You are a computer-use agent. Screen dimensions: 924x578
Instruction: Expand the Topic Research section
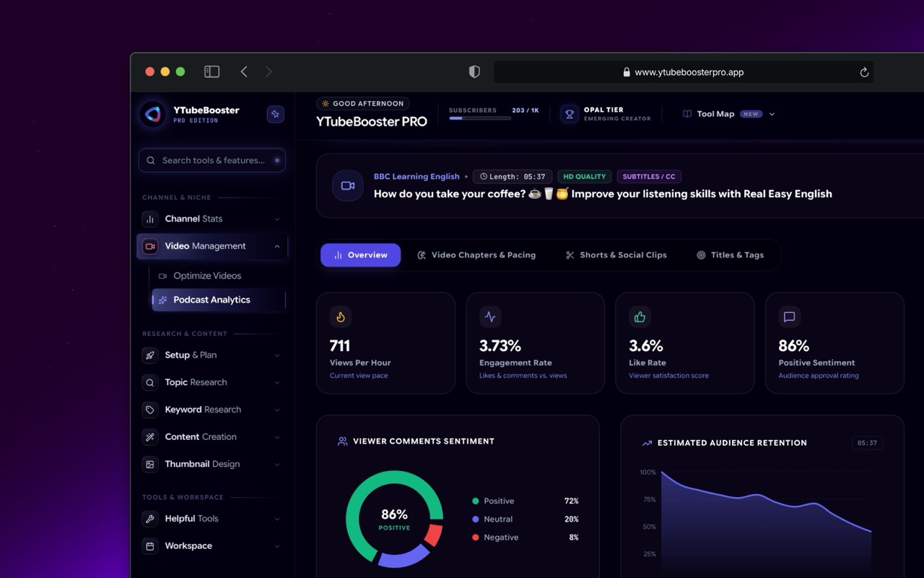tap(277, 382)
